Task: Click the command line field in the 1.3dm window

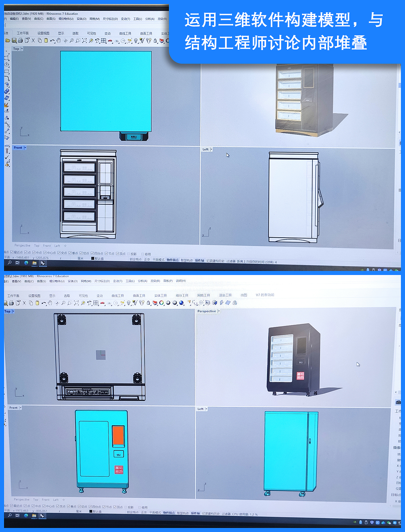Action: [86, 25]
